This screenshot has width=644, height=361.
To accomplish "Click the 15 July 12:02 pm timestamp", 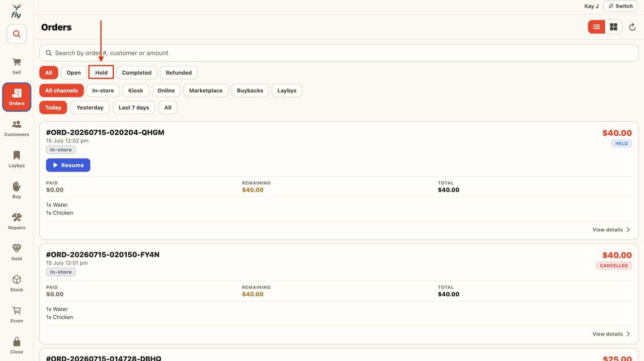I will point(67,141).
